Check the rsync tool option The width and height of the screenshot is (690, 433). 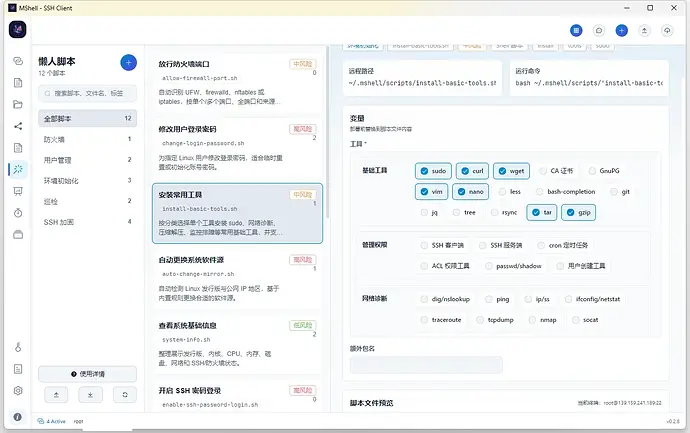coord(504,213)
